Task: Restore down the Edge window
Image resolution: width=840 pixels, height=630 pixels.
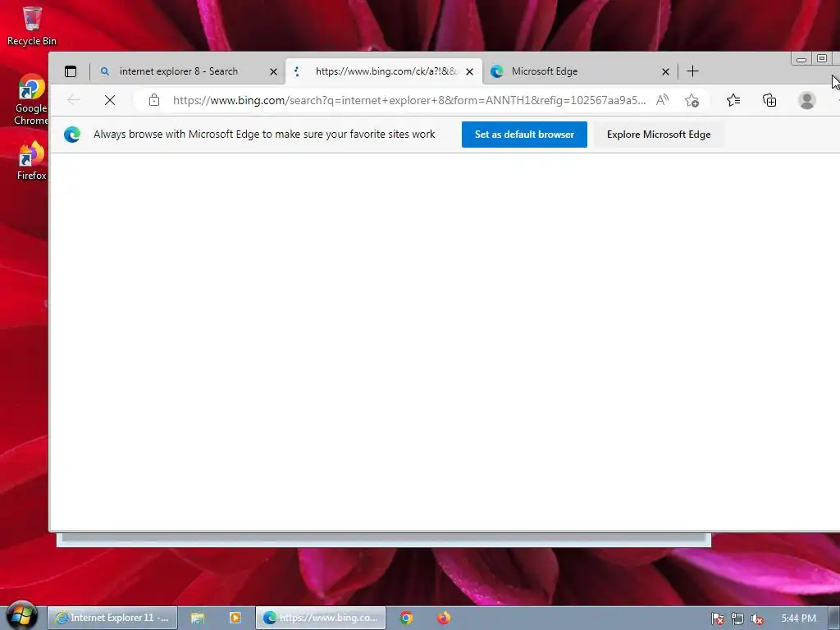Action: pyautogui.click(x=822, y=58)
